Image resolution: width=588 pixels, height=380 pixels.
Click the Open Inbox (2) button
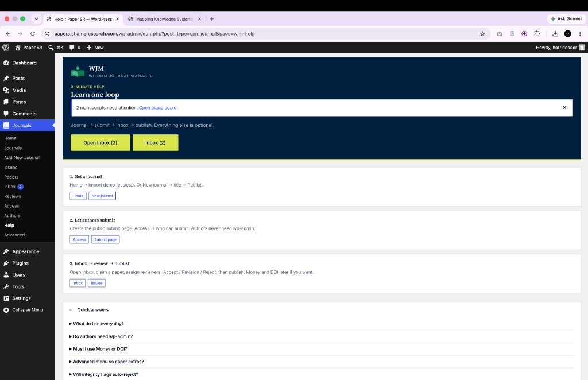tap(100, 143)
